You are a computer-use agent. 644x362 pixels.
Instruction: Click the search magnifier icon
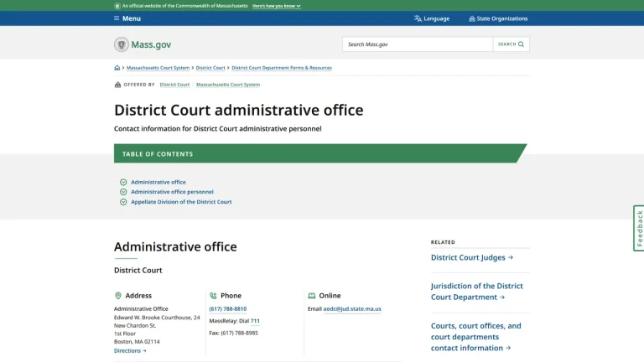click(521, 44)
